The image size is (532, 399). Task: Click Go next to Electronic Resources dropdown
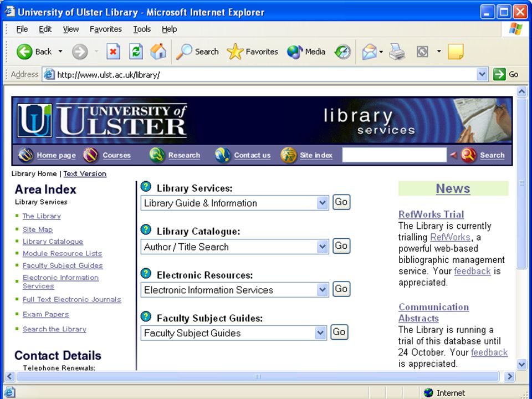pyautogui.click(x=341, y=289)
